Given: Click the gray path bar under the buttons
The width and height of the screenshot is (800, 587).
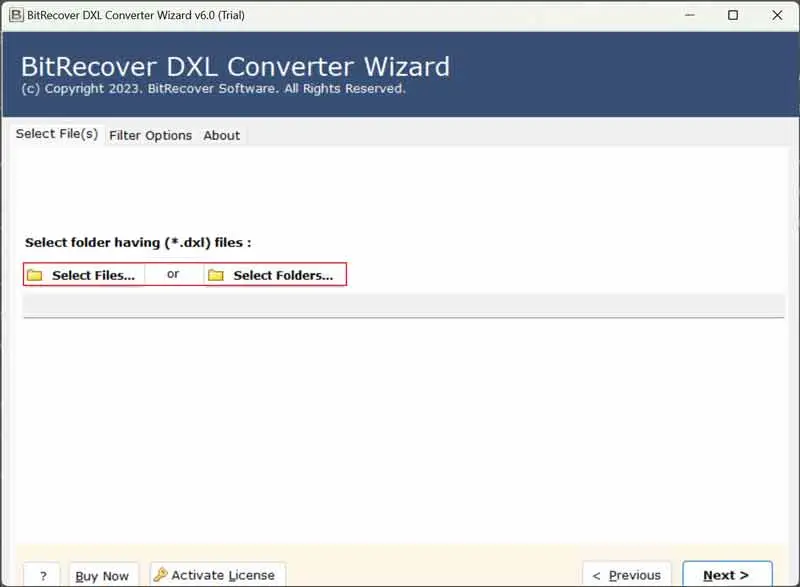Looking at the screenshot, I should 402,305.
